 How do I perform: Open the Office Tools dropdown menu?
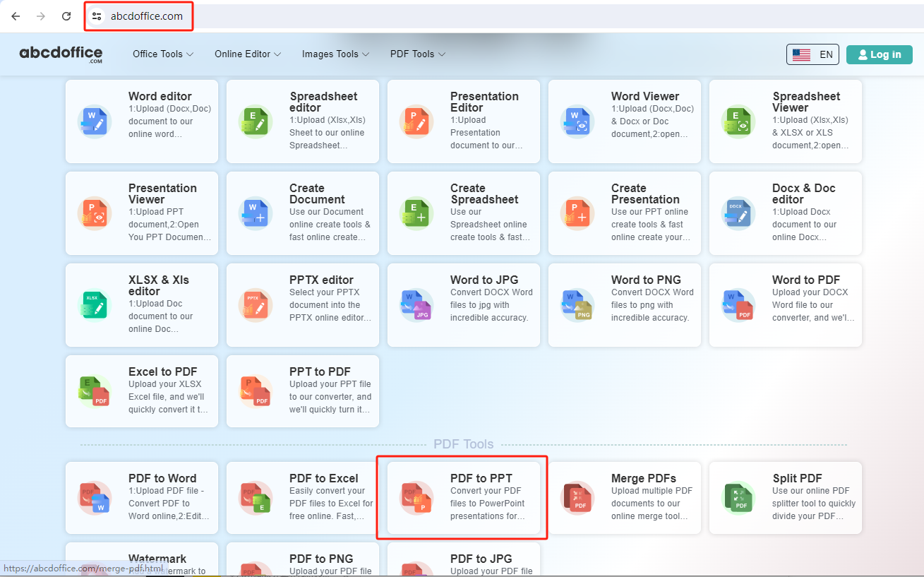[x=163, y=54]
